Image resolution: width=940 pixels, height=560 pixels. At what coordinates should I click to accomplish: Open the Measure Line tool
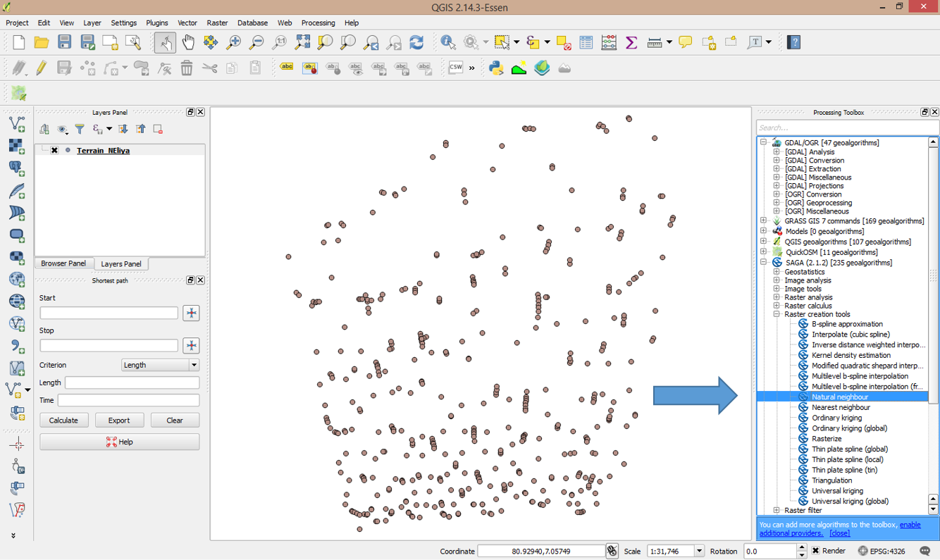[x=654, y=42]
